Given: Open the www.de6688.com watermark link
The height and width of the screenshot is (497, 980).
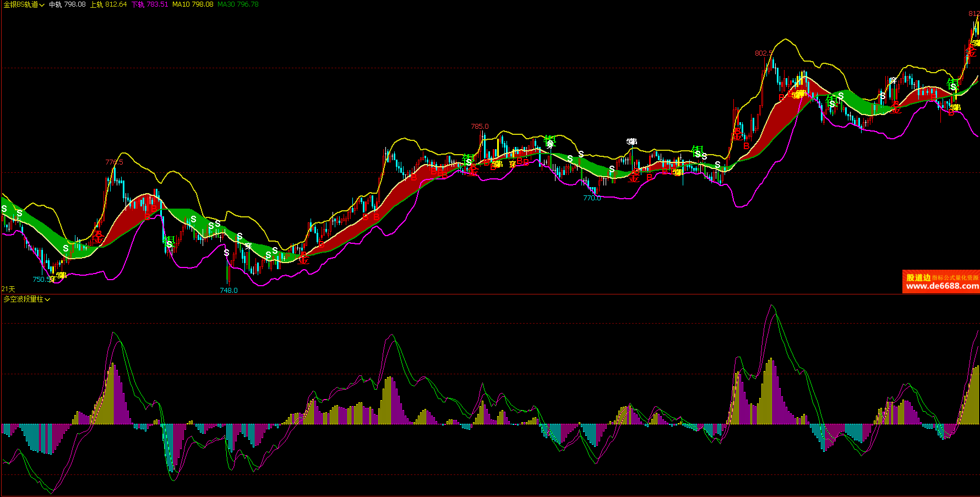Looking at the screenshot, I should pyautogui.click(x=942, y=286).
